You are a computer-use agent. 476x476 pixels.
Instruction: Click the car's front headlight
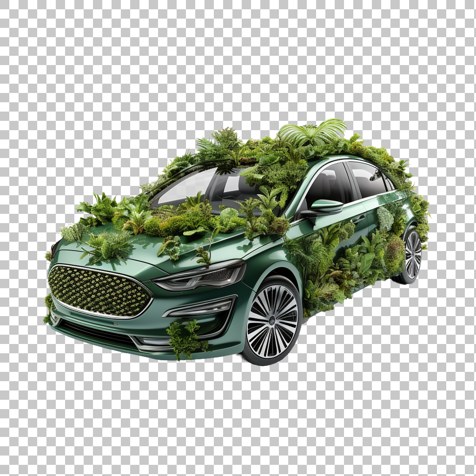199,276
